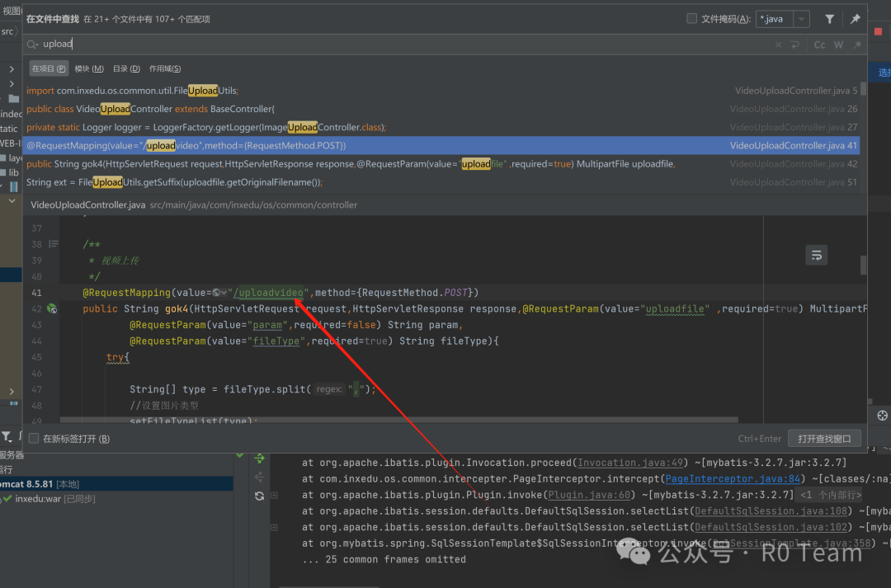The width and height of the screenshot is (891, 588).
Task: Click the new line icon in search field
Action: tap(794, 45)
